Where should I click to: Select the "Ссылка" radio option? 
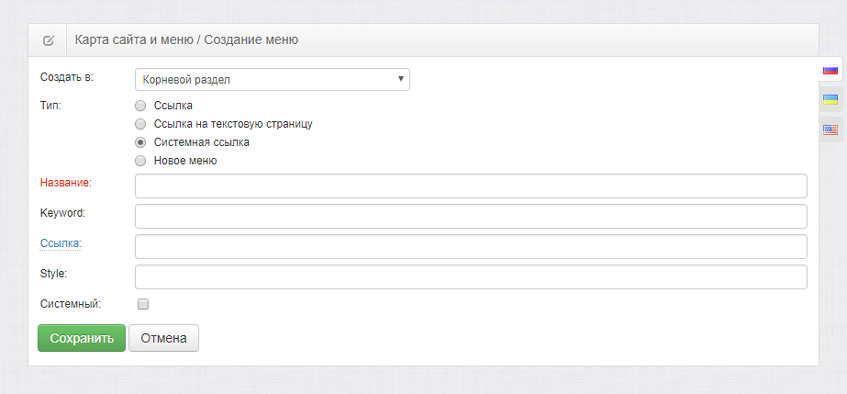coord(140,105)
